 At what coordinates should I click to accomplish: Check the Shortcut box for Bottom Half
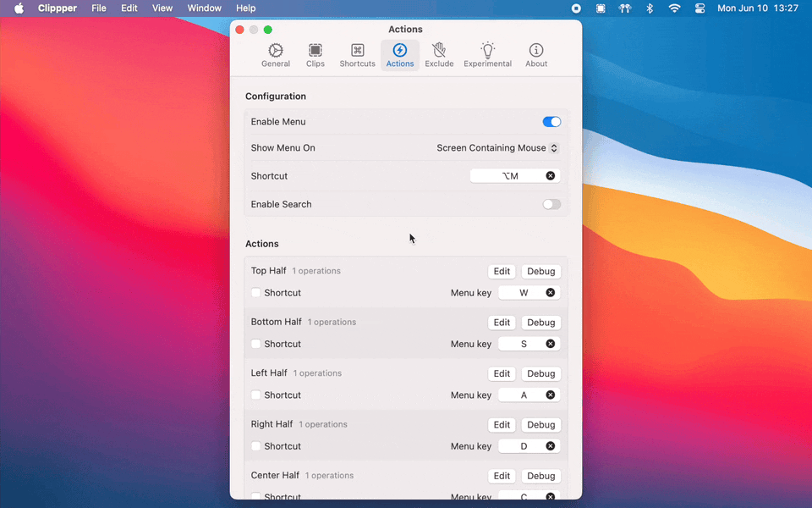point(255,344)
